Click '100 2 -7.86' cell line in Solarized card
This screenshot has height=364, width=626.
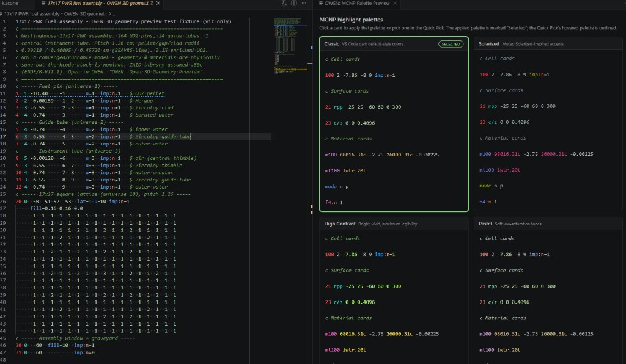[514, 75]
